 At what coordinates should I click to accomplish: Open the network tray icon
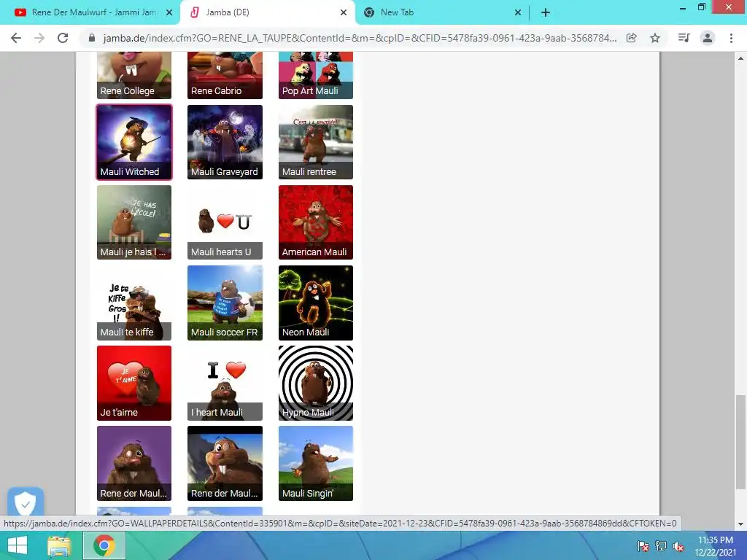(661, 546)
